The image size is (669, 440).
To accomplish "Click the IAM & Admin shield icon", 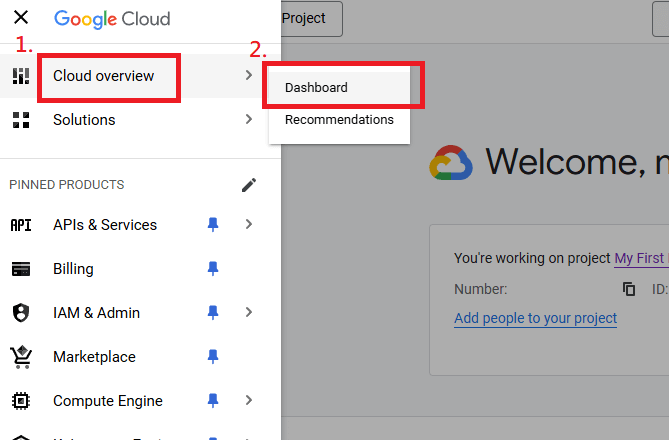I will 21,313.
